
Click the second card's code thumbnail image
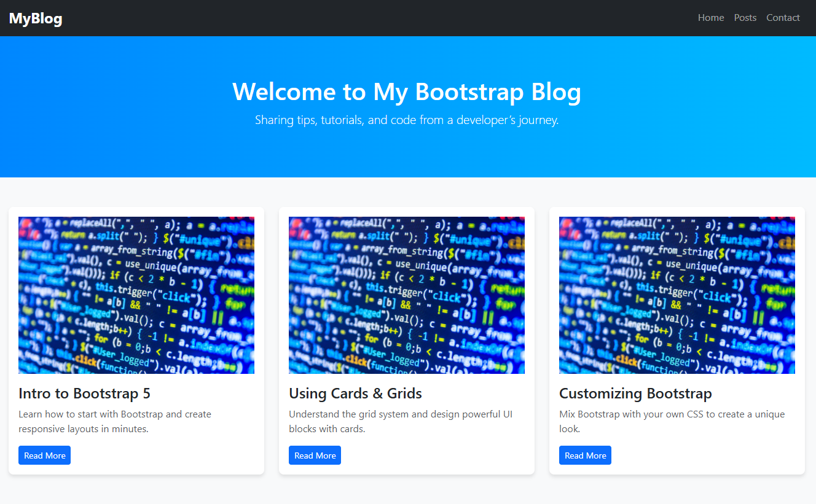pos(406,295)
